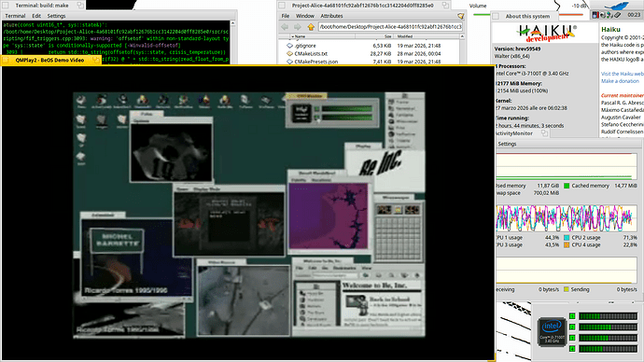
Task: Click the Intel CPU chip icon
Action: click(x=552, y=331)
